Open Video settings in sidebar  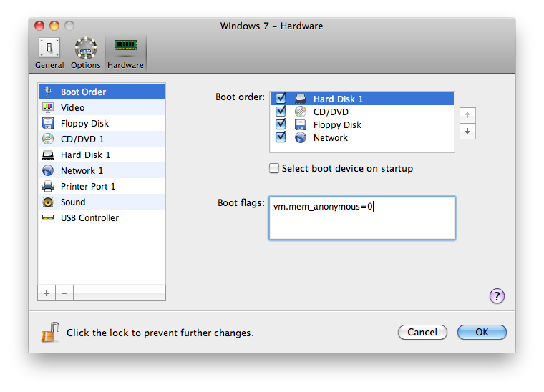[x=102, y=107]
